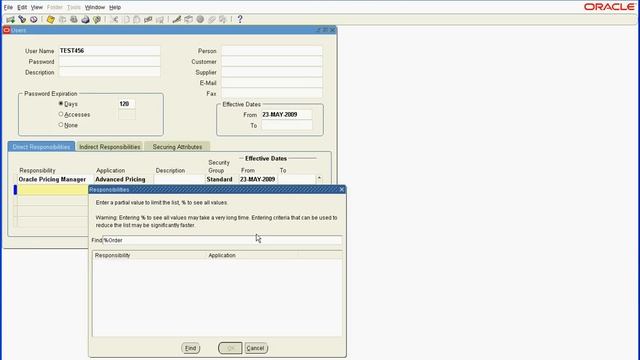Click responsibilities list scrollbar up arrow

pos(320,178)
